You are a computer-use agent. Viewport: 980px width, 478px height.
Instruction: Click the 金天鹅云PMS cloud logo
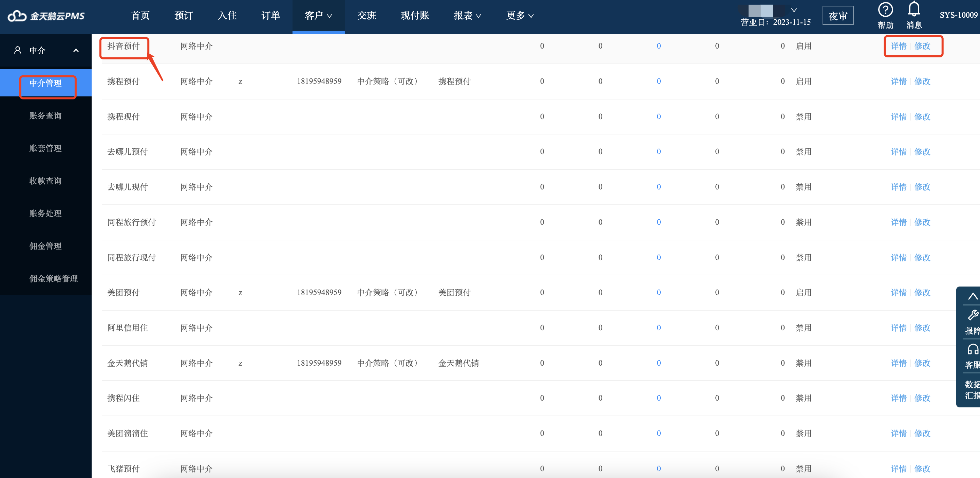[46, 16]
